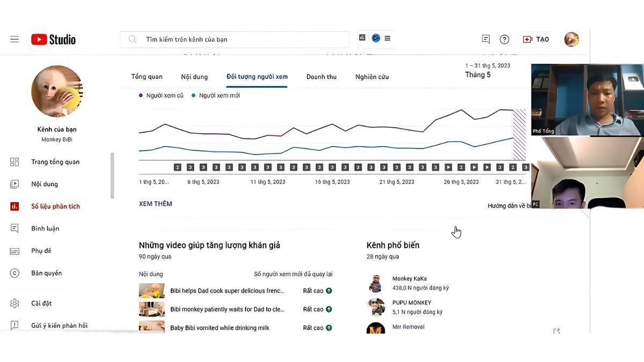Open the hamburger menu next to search
Image resolution: width=644 pixels, height=362 pixels.
(x=387, y=38)
